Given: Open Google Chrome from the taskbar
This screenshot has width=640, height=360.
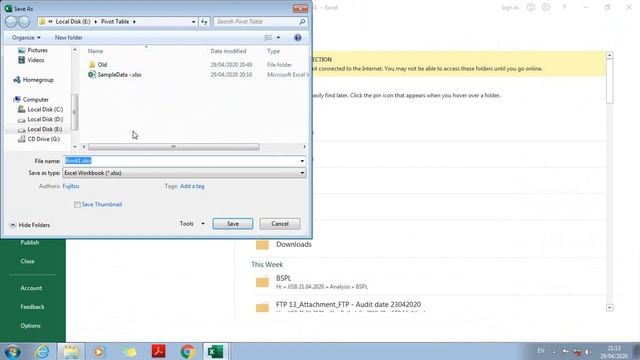Looking at the screenshot, I should point(188,351).
